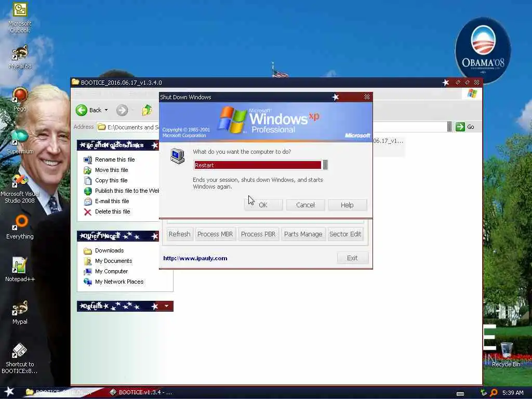
Task: Click Sector Edit in BOOTICE
Action: (x=345, y=234)
